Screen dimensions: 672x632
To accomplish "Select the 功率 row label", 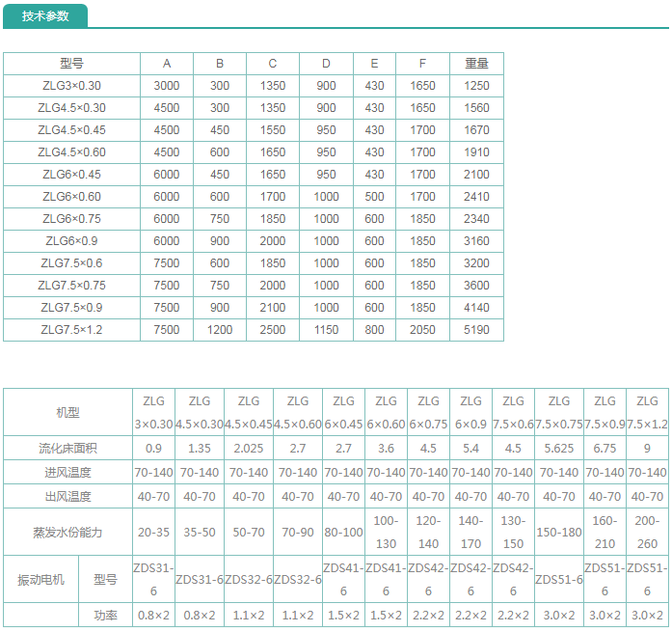I will (x=105, y=616).
